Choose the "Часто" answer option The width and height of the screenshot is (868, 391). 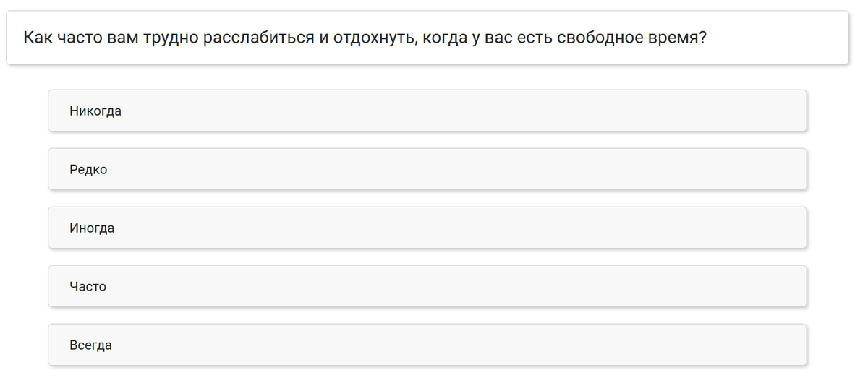(x=427, y=286)
